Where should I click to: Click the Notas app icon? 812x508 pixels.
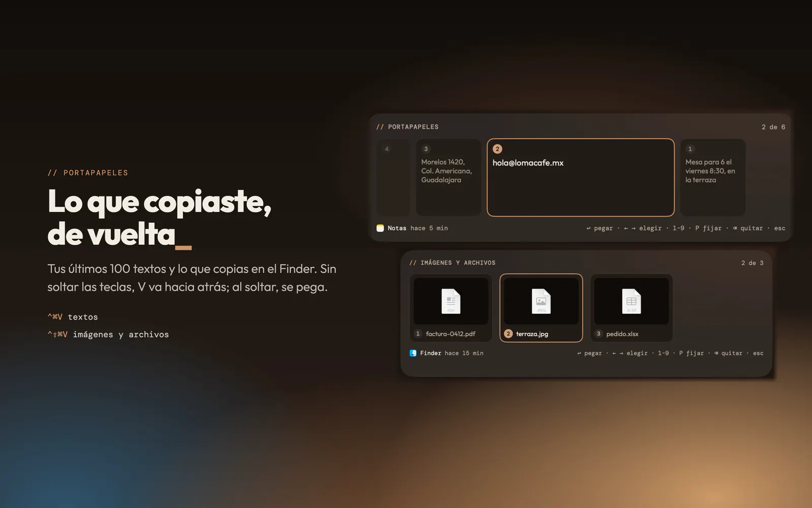coord(380,228)
